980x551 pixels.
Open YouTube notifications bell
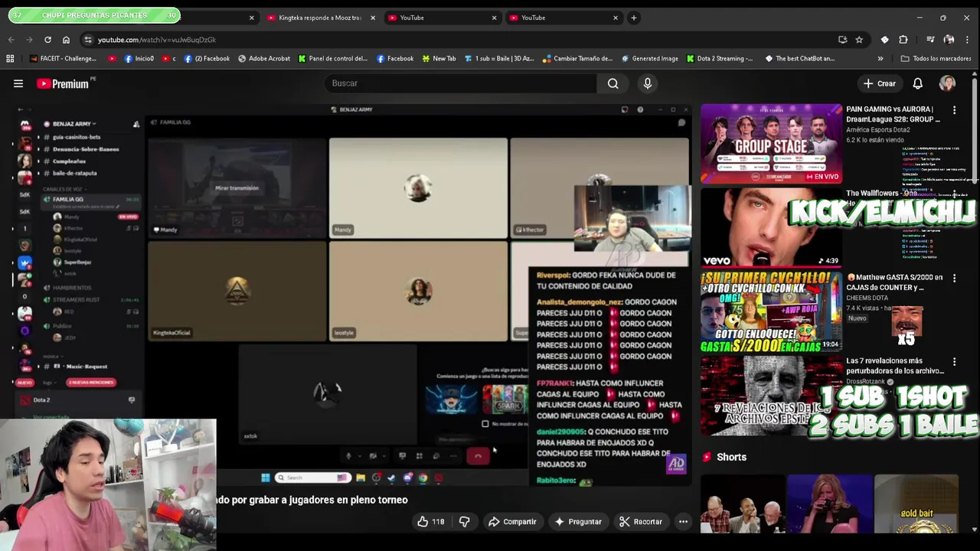coord(917,83)
